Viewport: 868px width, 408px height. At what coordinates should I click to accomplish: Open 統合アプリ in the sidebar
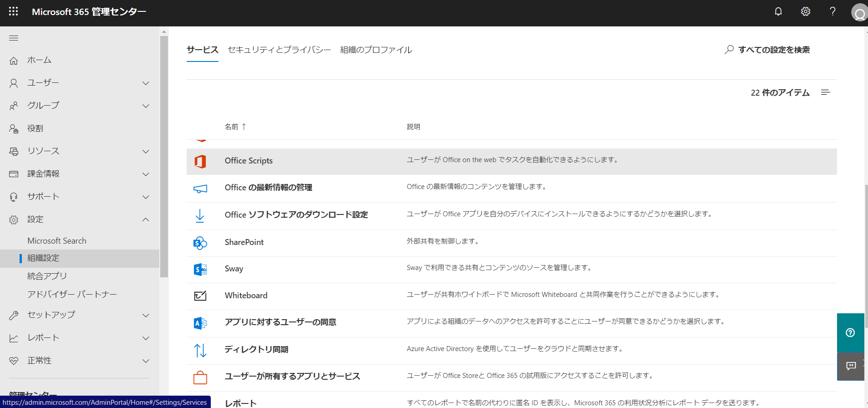click(x=47, y=276)
